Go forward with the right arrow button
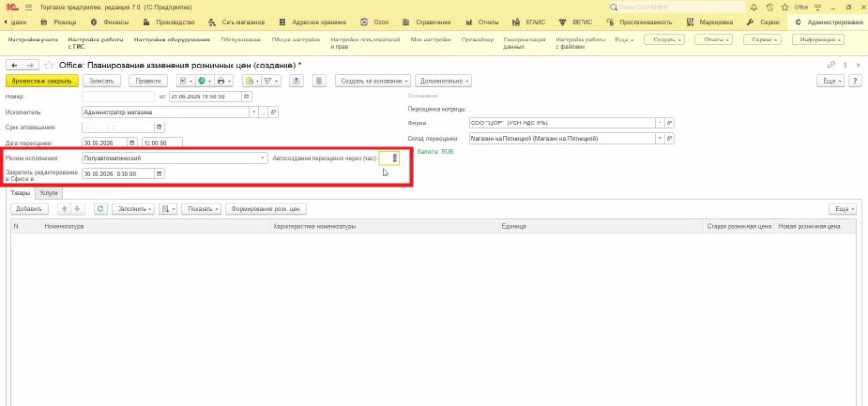Screen dimensions: 868x406 (31, 65)
